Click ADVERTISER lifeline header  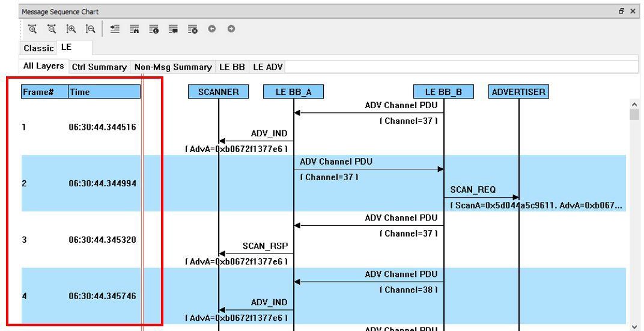(518, 91)
